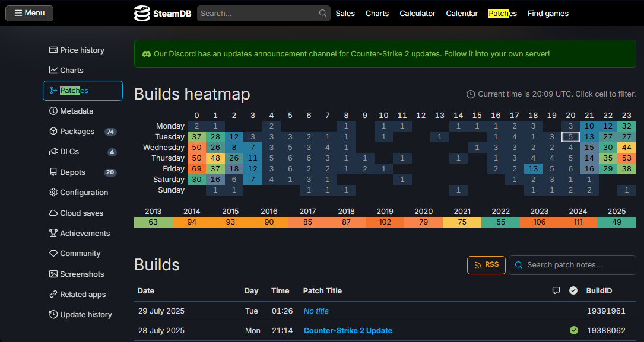Click the checkmark column header icon
This screenshot has width=644, height=342.
pyautogui.click(x=573, y=291)
